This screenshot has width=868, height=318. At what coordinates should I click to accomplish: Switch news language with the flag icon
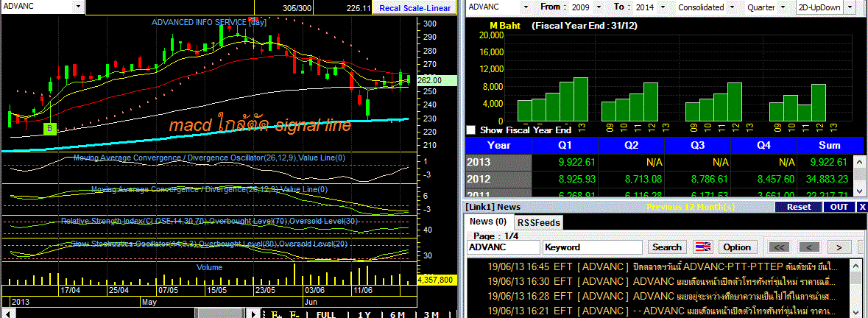pos(703,247)
